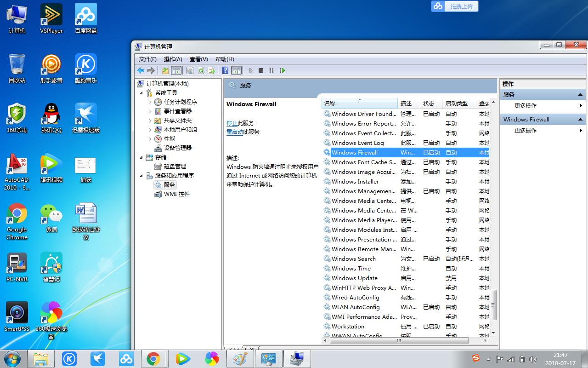Screen dimensions: 588x368
Task: Open the 操作(A) menu
Action: 173,59
